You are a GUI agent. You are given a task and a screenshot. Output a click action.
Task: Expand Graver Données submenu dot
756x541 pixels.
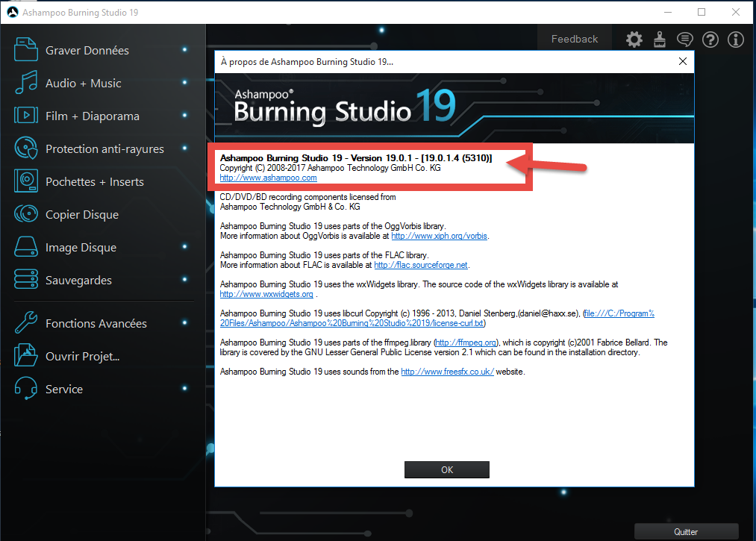click(184, 50)
